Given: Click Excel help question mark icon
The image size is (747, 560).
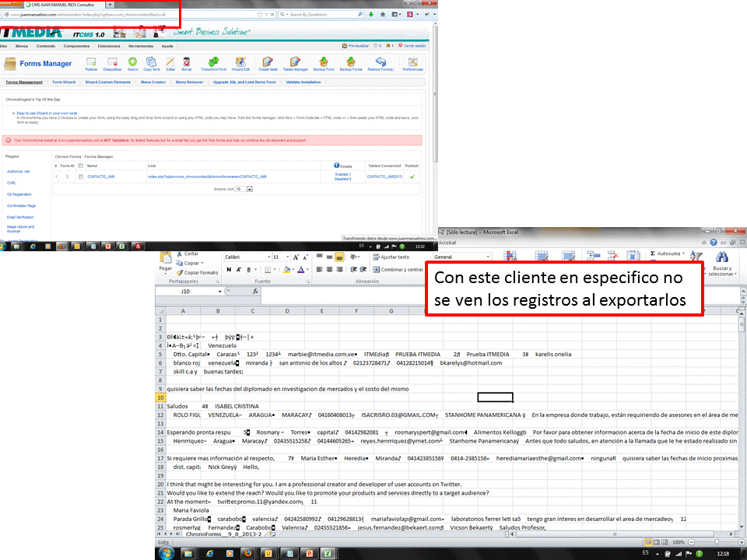Looking at the screenshot, I should 714,243.
